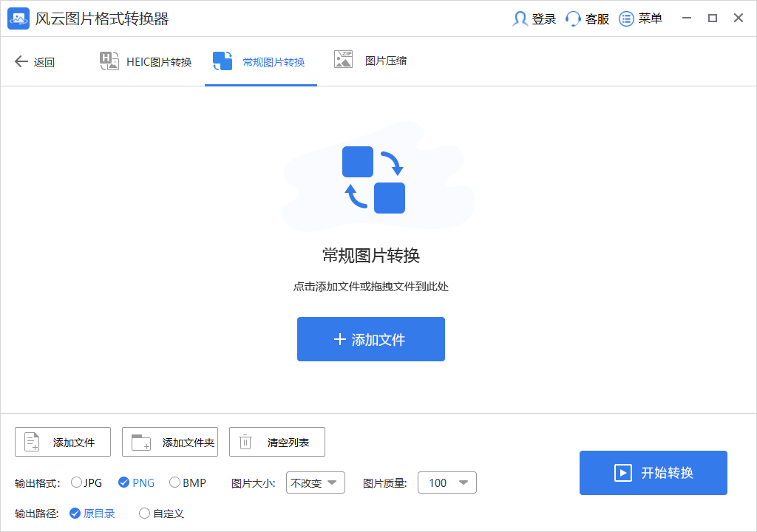The image size is (757, 532).
Task: Click the central 添加文件 button
Action: (370, 339)
